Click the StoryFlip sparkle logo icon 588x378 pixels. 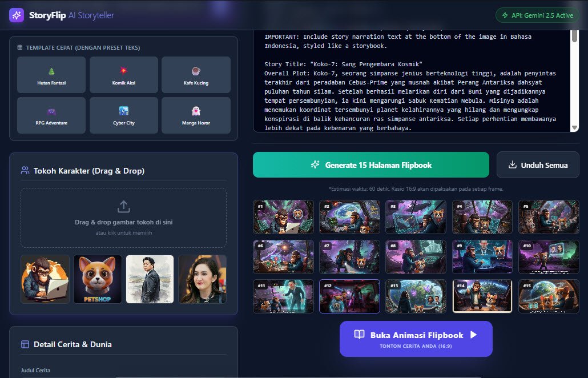(x=17, y=15)
